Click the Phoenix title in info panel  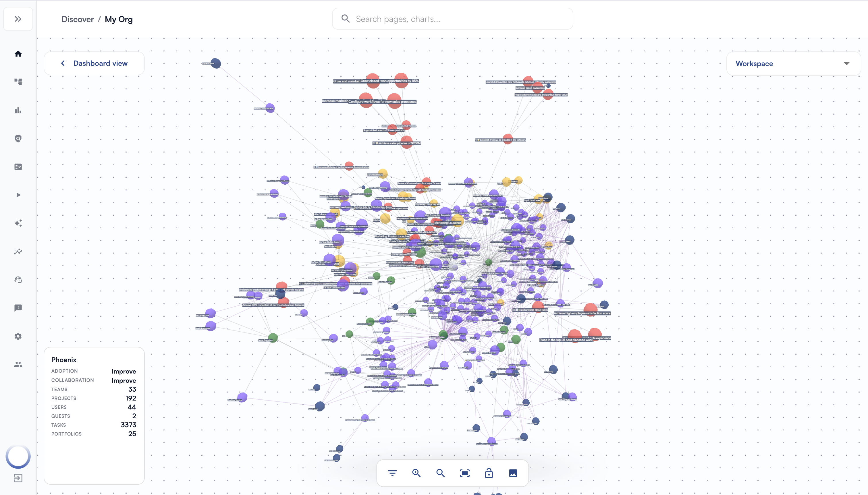coord(64,360)
